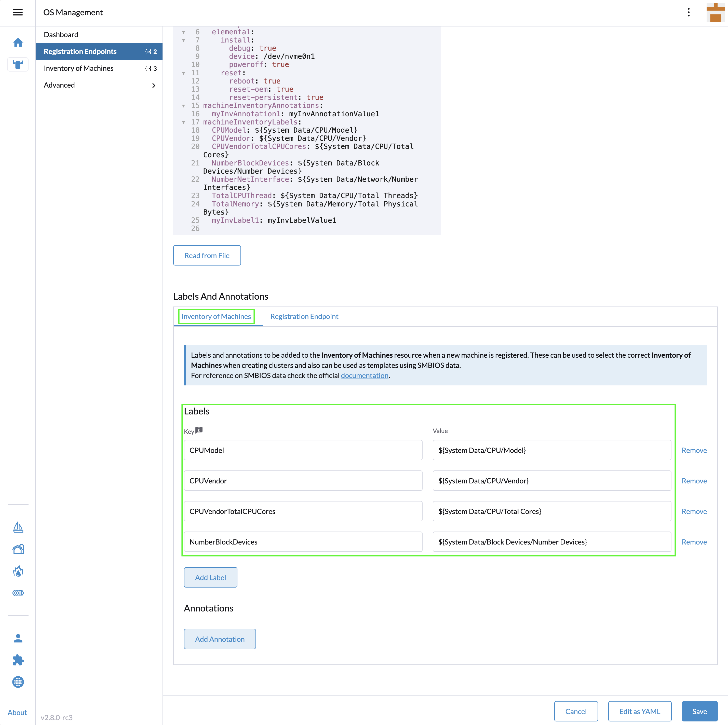This screenshot has height=725, width=728.
Task: Collapse the machineInventoryLabels YAML fold arrow
Action: [183, 122]
